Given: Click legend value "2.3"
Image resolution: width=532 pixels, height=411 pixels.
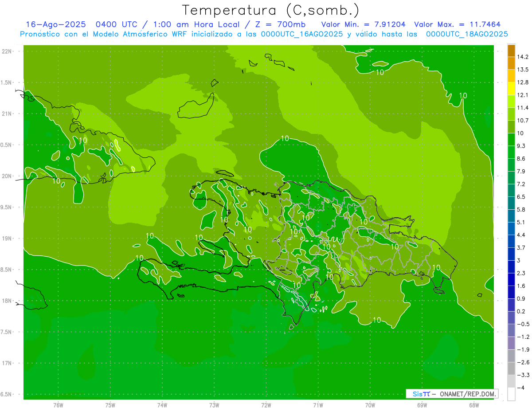Looking at the screenshot, I should coord(521,273).
